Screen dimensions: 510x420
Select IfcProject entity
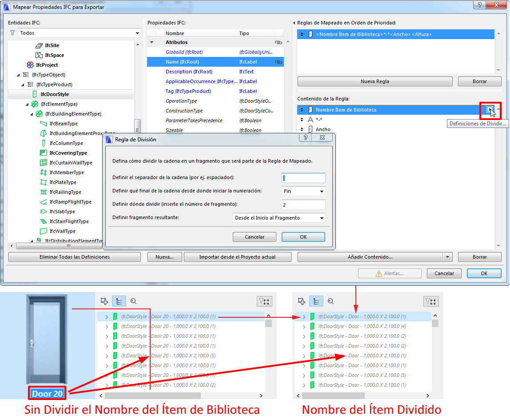click(47, 65)
